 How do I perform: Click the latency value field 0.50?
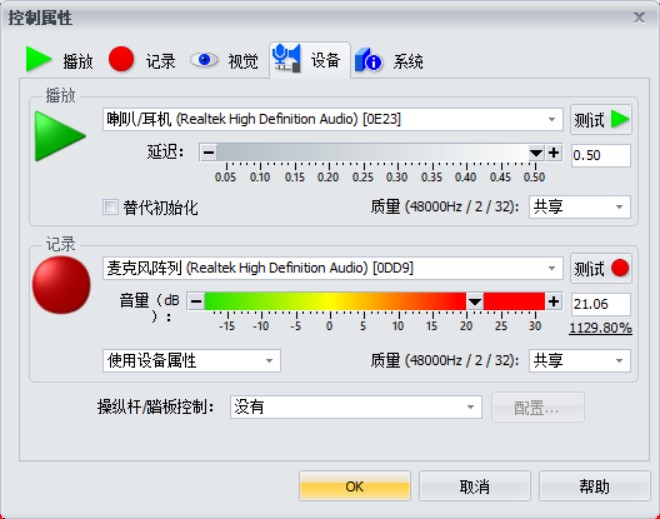pyautogui.click(x=601, y=155)
